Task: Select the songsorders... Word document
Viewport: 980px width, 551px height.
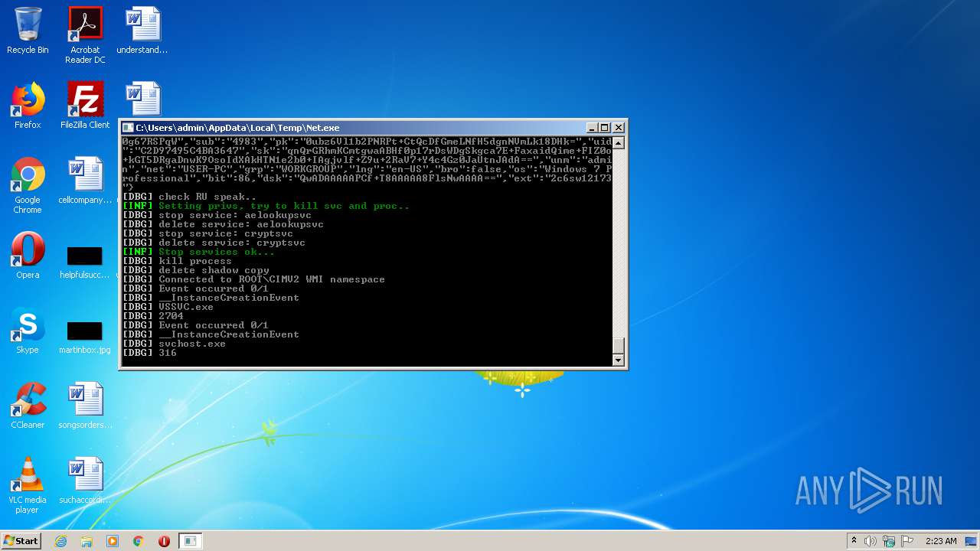Action: (x=85, y=406)
